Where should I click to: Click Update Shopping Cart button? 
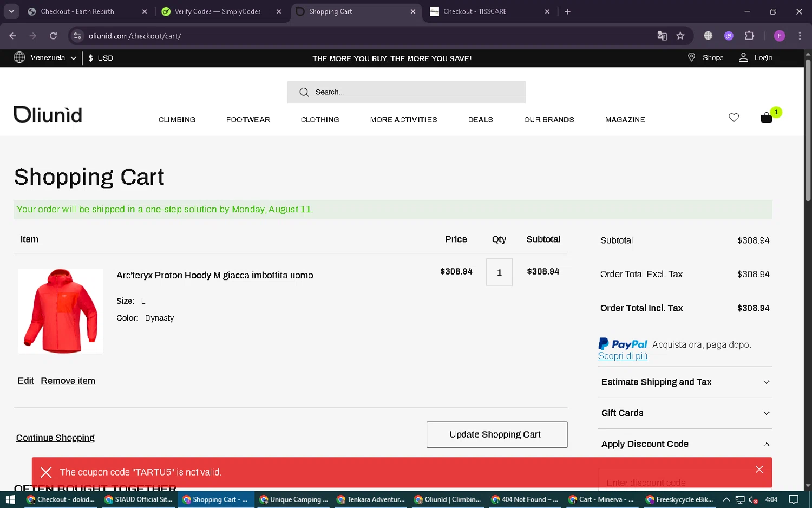[x=496, y=435]
